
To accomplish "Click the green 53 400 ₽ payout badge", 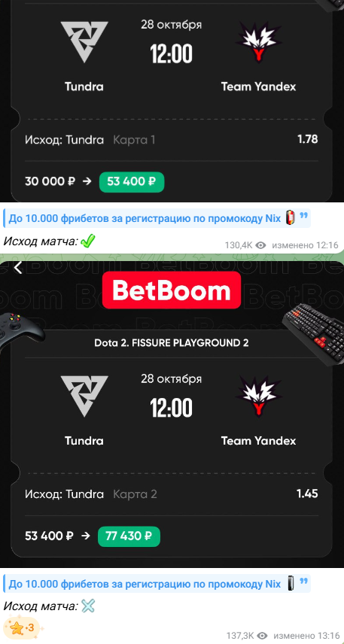I will 132,182.
